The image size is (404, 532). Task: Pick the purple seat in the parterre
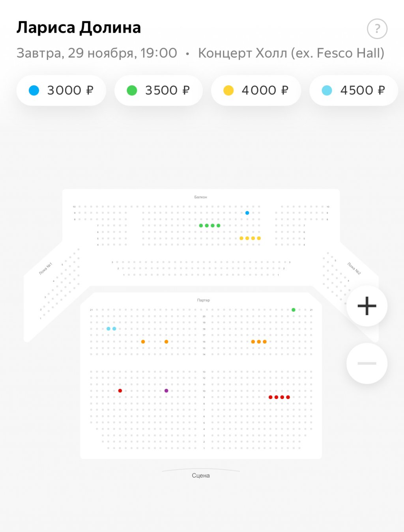tap(166, 391)
